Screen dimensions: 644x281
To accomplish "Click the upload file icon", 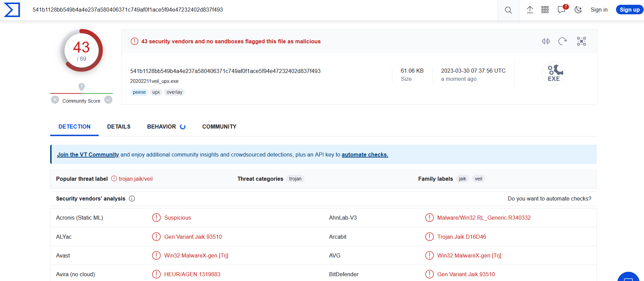I will coord(530,10).
